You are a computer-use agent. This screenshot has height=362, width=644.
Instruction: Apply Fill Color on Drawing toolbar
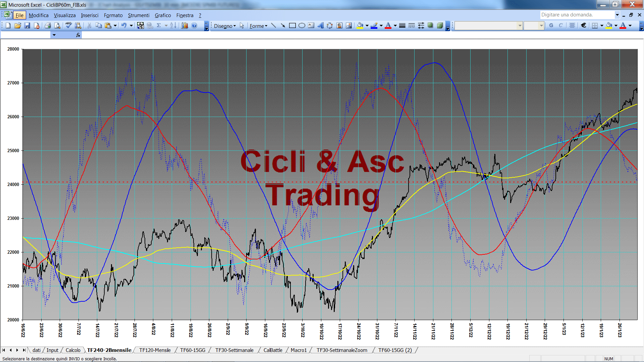[360, 26]
